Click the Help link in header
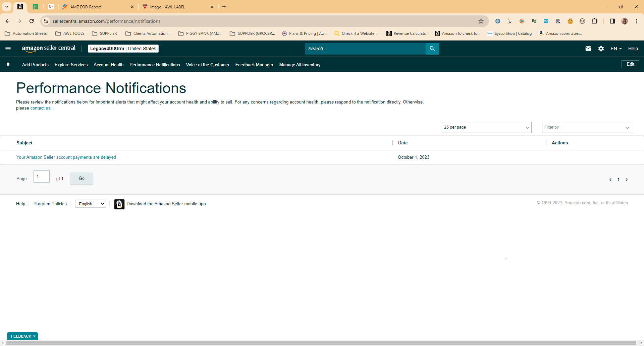Image resolution: width=644 pixels, height=346 pixels. (x=633, y=49)
